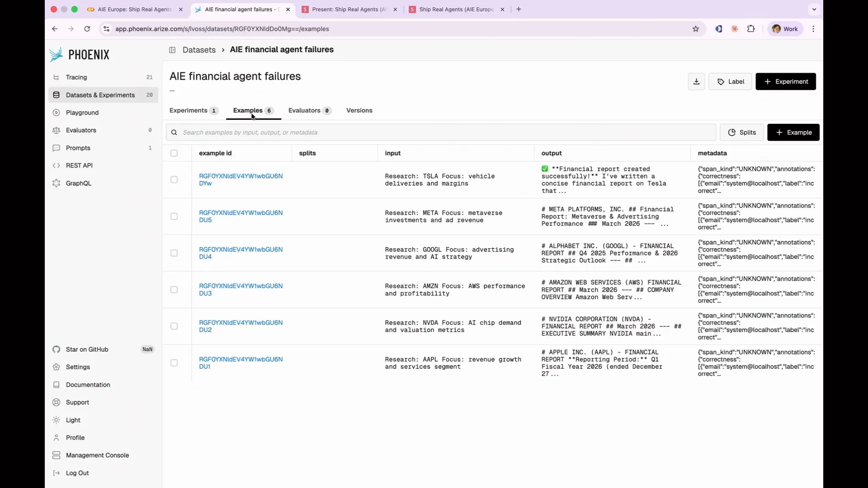Open Profile in the sidebar

coord(103,437)
